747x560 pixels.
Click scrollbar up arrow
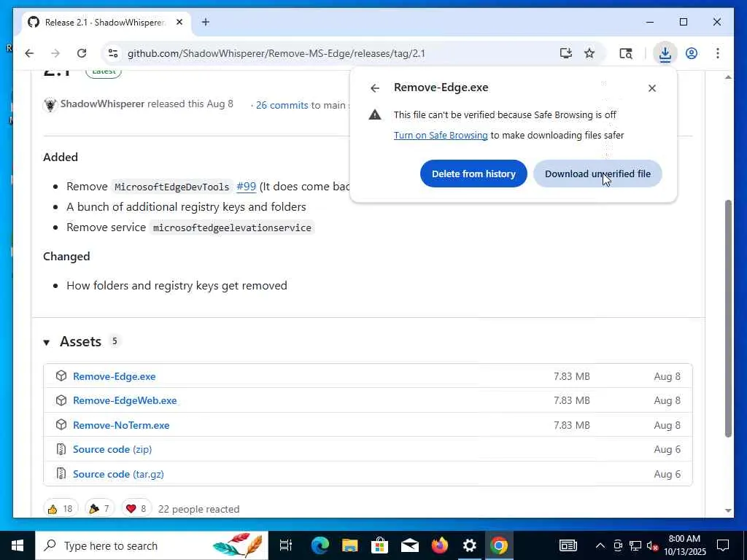click(728, 77)
